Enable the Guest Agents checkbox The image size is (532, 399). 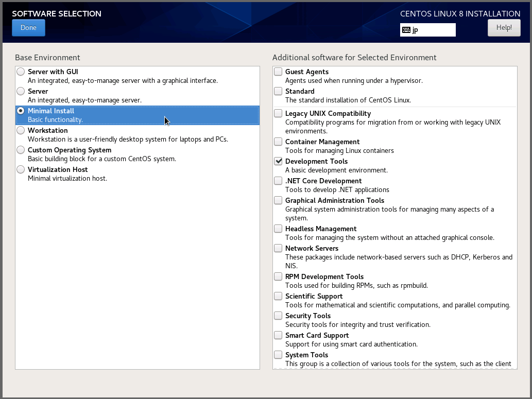(278, 72)
